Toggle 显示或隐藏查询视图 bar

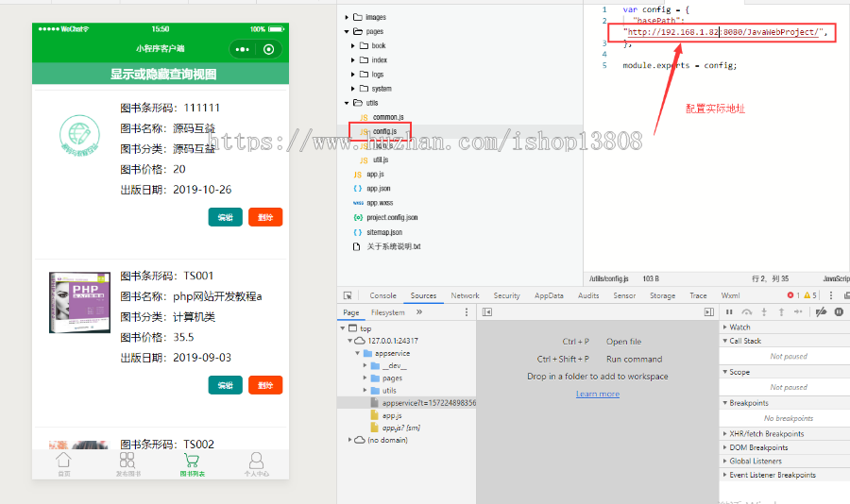[161, 75]
